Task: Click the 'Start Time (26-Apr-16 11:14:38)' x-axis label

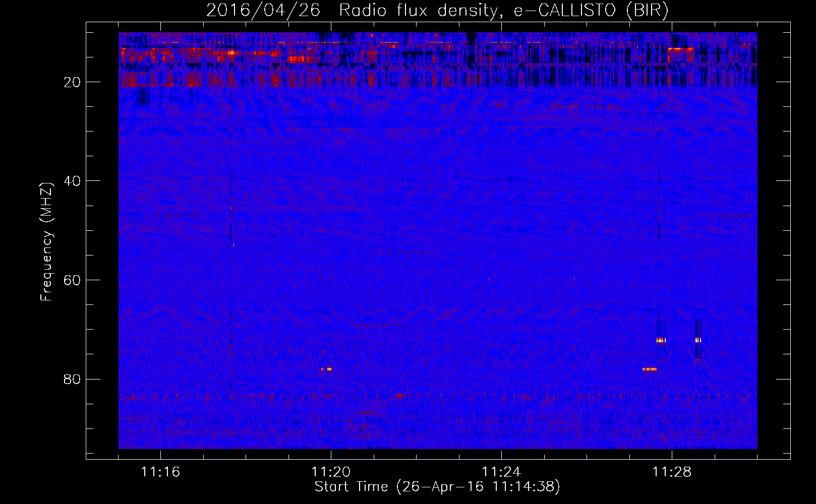Action: [x=437, y=487]
